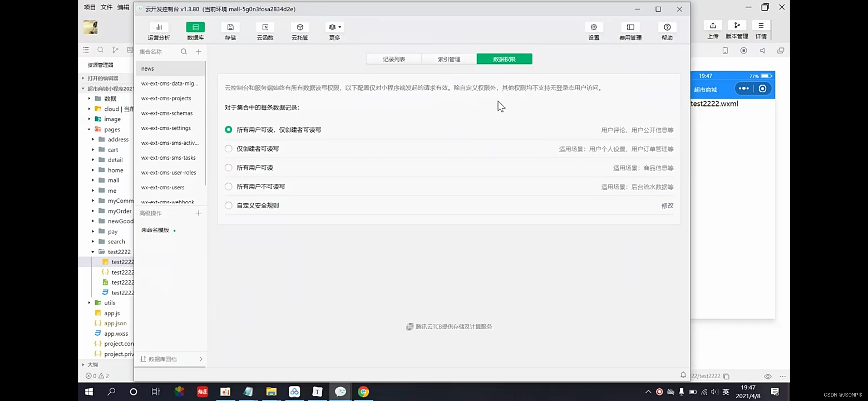Expand the 更多 dropdown in the toolbar
Viewport: 868px width, 401px height.
(334, 31)
